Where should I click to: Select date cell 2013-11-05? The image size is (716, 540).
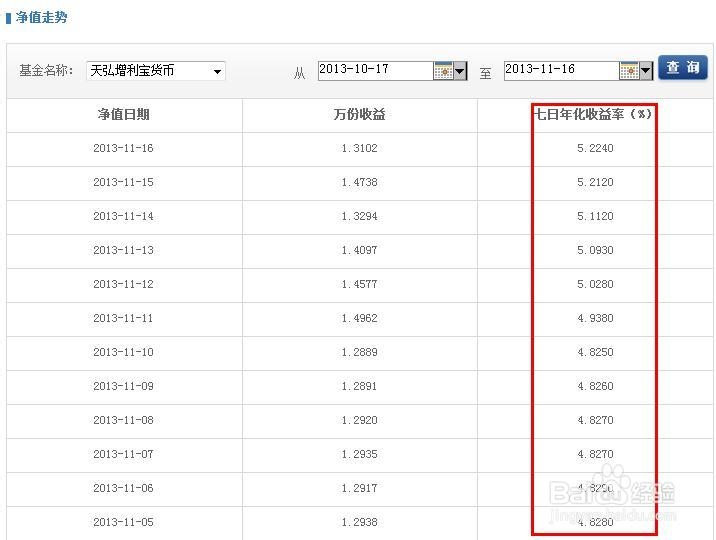point(123,522)
